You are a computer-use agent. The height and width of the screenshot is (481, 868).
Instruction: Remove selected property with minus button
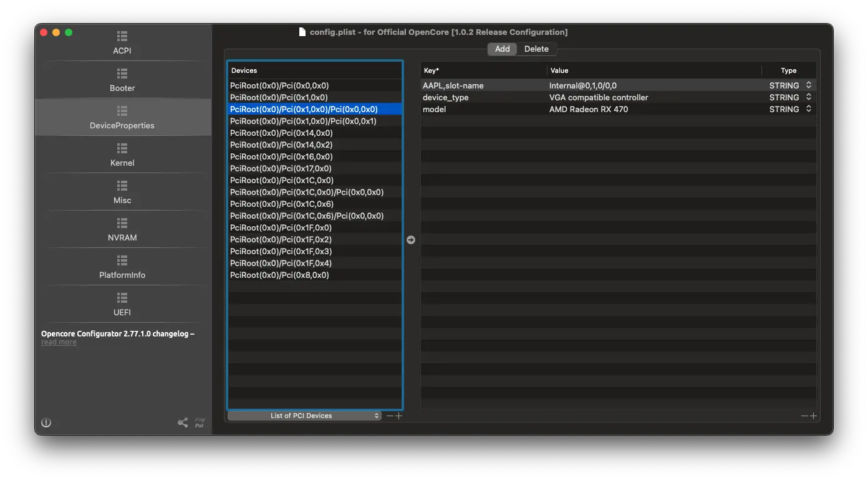click(804, 416)
